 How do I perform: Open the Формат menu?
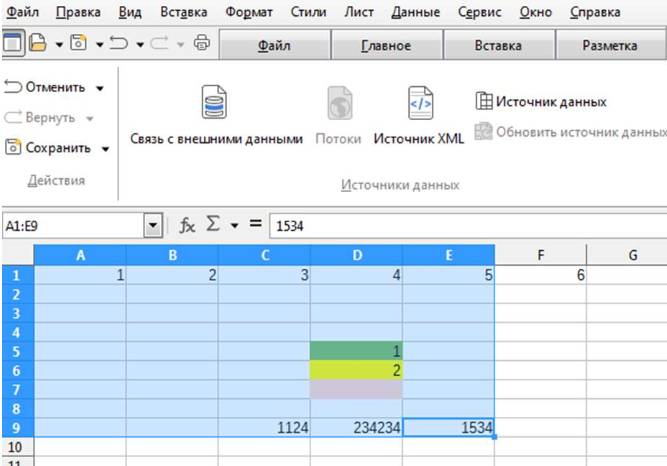tap(249, 12)
